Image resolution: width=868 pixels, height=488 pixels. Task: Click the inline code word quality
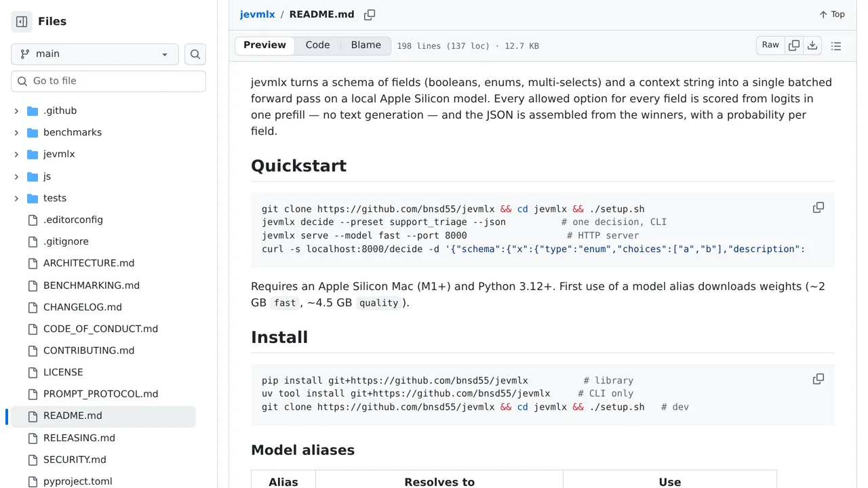pyautogui.click(x=378, y=303)
